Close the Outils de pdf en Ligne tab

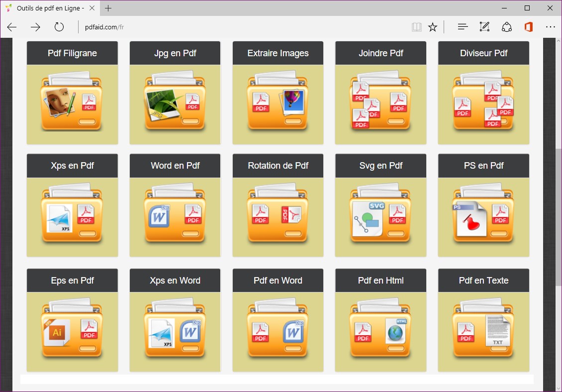click(x=92, y=8)
